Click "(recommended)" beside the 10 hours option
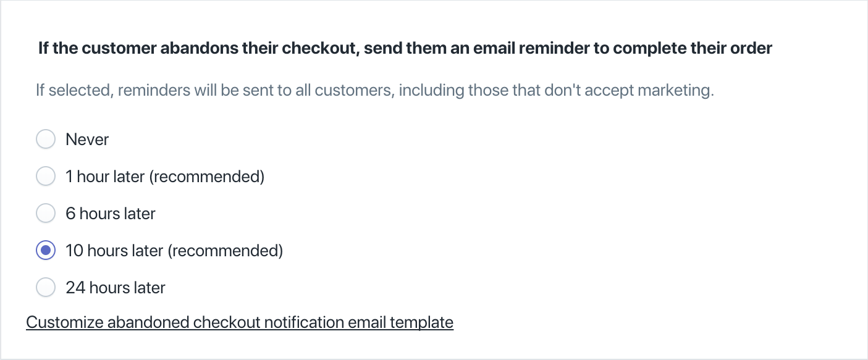868x360 pixels. pos(225,251)
